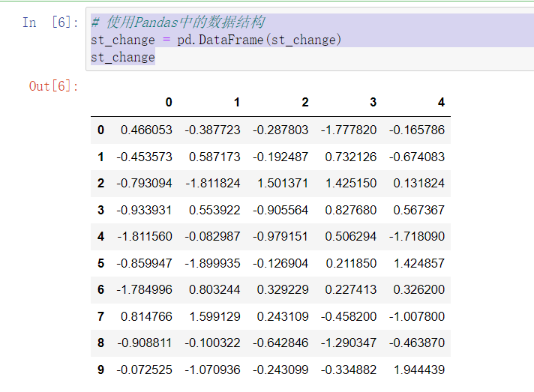534x392 pixels.
Task: Click the cell value 1.599129
Action: tap(215, 316)
